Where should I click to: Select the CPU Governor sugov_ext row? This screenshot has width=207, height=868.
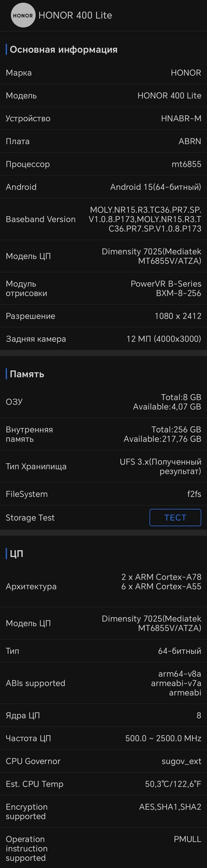103,761
